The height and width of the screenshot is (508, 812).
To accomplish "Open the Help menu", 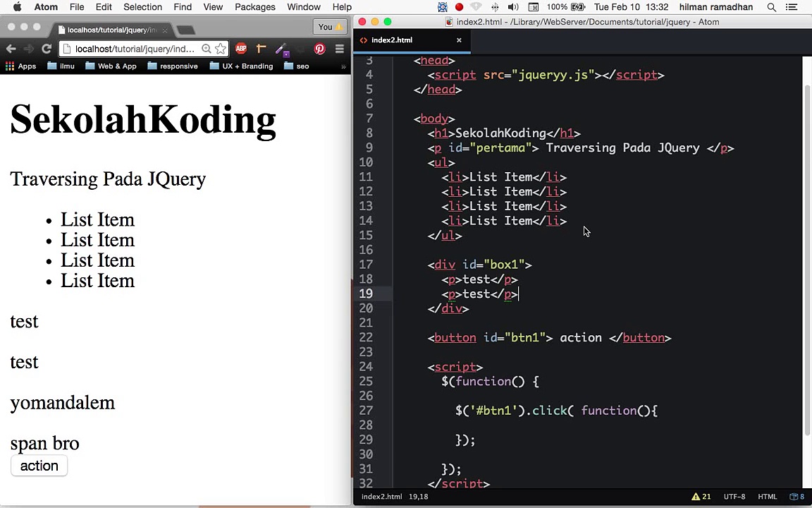I will coord(342,7).
